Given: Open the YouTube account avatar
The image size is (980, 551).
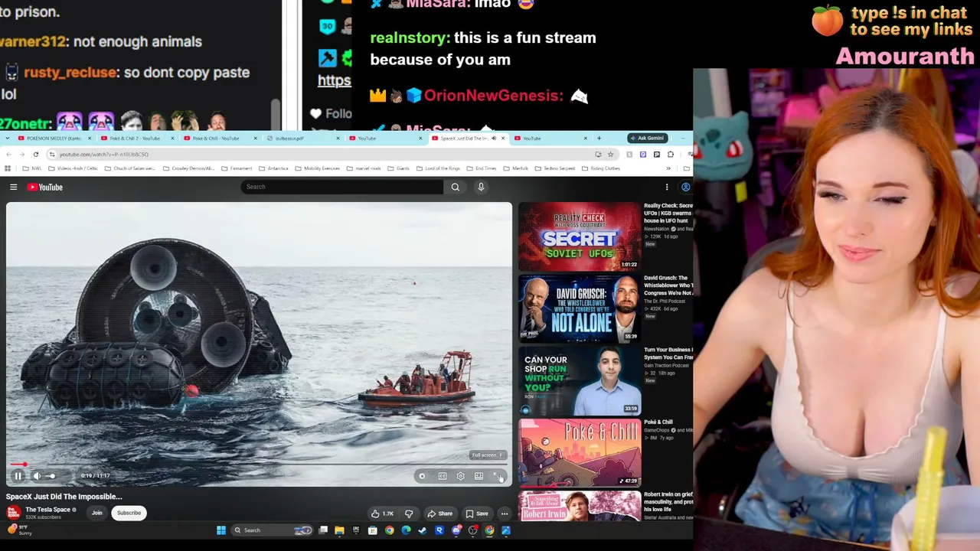Looking at the screenshot, I should click(x=686, y=187).
